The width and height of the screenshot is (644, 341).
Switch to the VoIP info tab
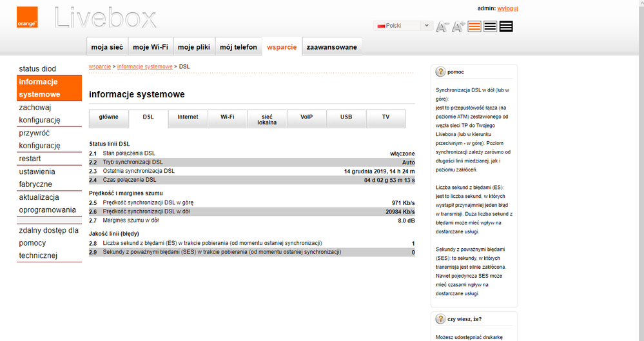(x=306, y=117)
